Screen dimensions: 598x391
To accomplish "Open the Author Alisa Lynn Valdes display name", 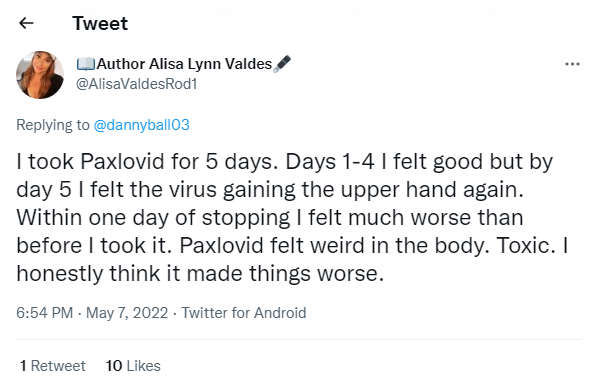I will tap(184, 64).
